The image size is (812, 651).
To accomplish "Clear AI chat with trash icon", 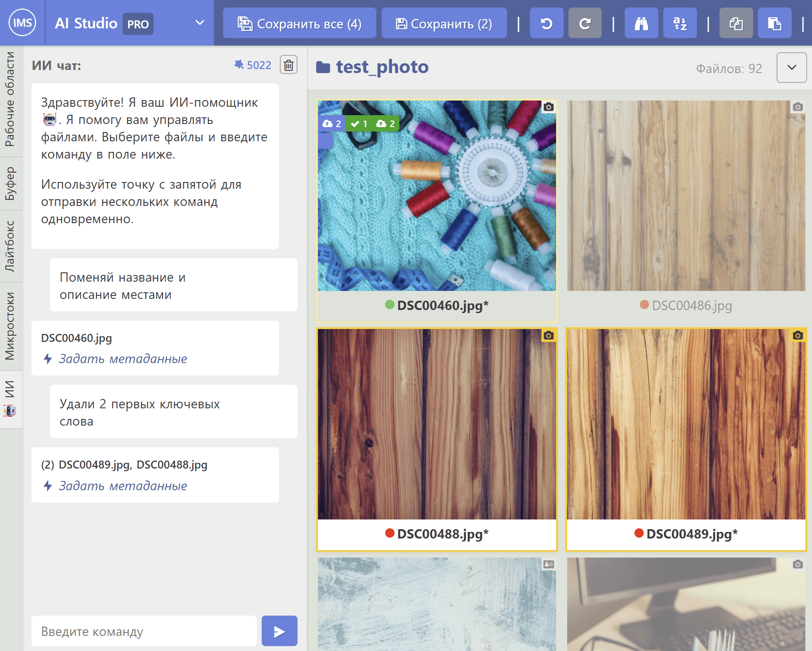I will [x=289, y=65].
